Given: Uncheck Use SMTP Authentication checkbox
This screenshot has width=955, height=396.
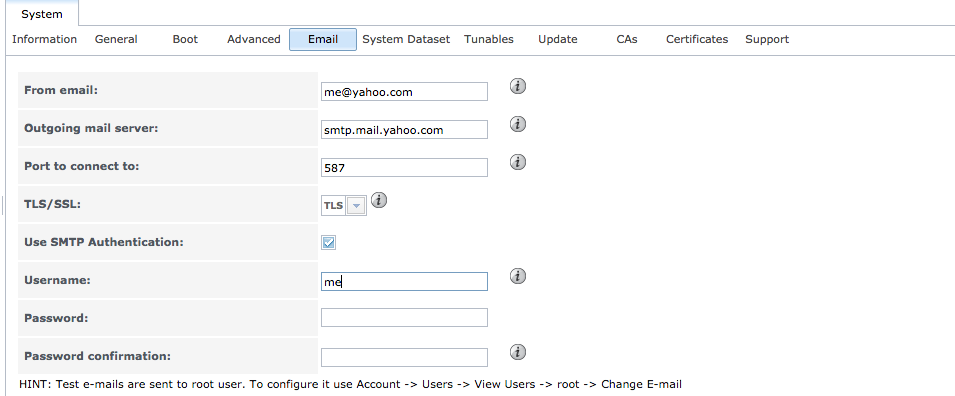Looking at the screenshot, I should [x=328, y=242].
